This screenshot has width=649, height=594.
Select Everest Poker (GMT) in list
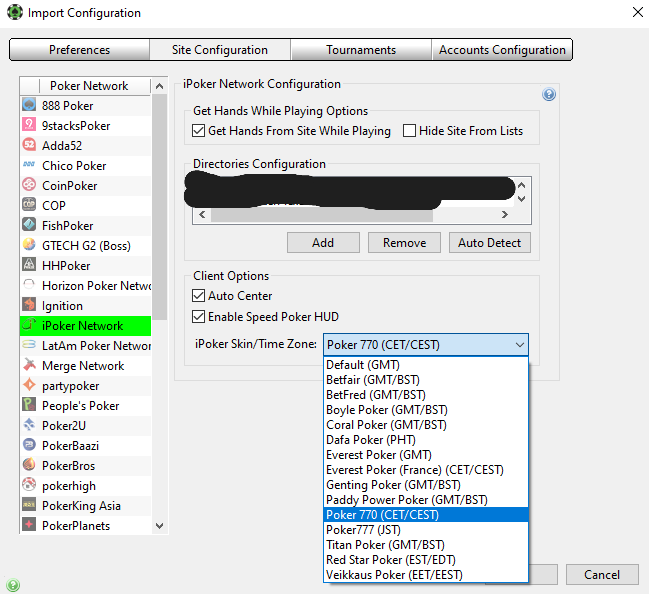pyautogui.click(x=426, y=455)
